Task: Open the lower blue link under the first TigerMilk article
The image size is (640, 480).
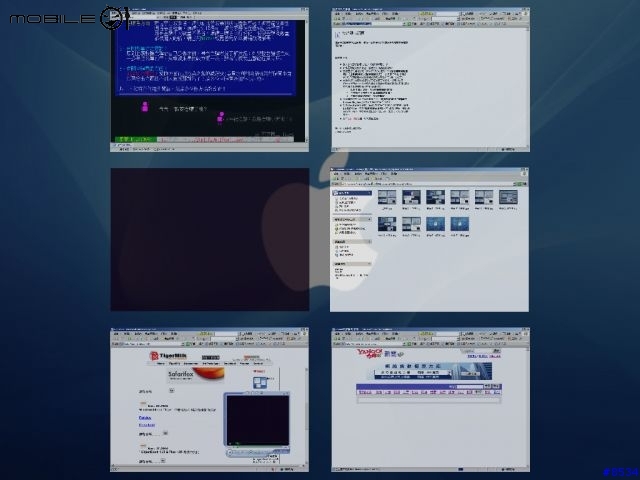Action: point(147,425)
